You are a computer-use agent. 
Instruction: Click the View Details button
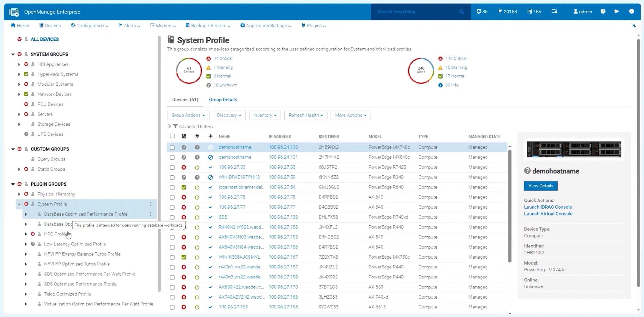coord(540,186)
